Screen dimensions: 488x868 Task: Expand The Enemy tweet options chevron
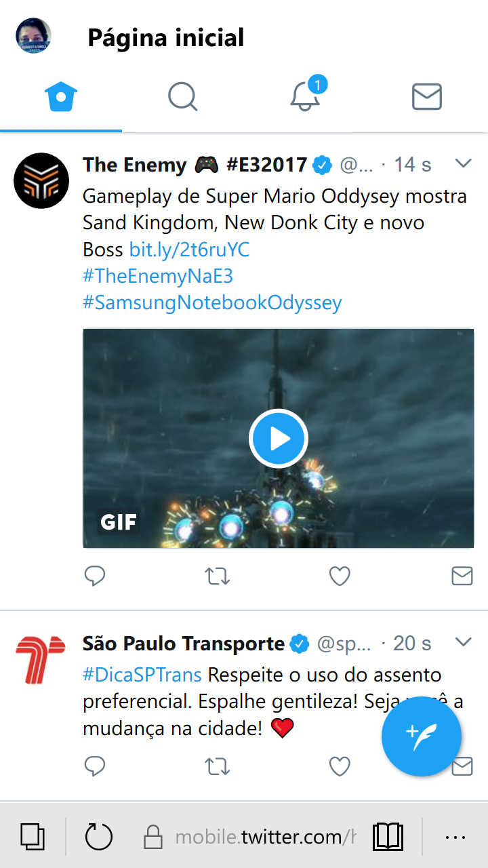click(x=463, y=163)
